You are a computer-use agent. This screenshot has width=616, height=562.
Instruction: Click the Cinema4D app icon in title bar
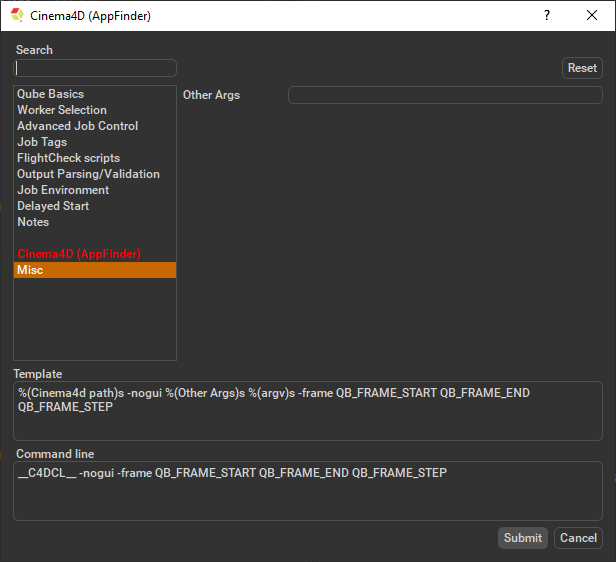[x=17, y=16]
